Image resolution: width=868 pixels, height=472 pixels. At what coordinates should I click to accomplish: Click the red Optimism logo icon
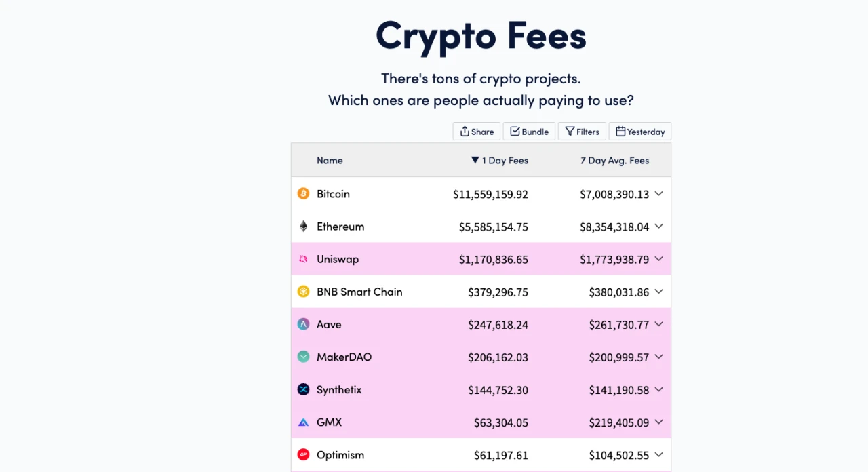(303, 455)
